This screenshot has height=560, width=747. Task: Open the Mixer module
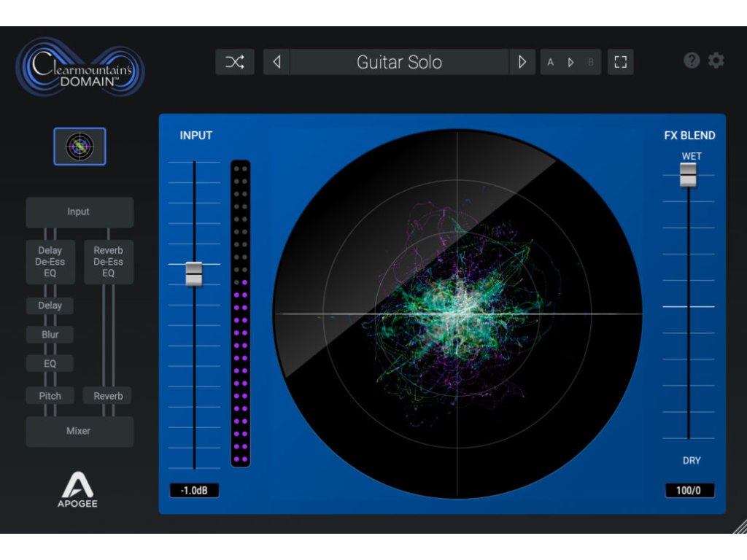(80, 432)
